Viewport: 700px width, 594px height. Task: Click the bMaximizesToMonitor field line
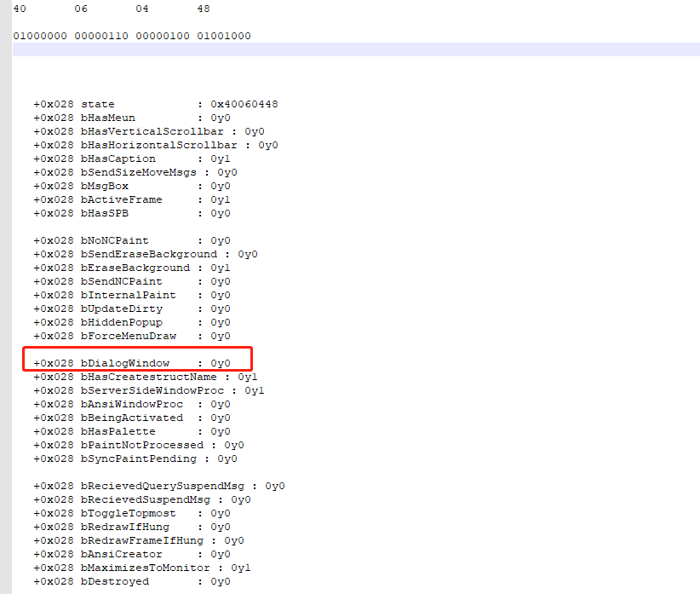(142, 568)
